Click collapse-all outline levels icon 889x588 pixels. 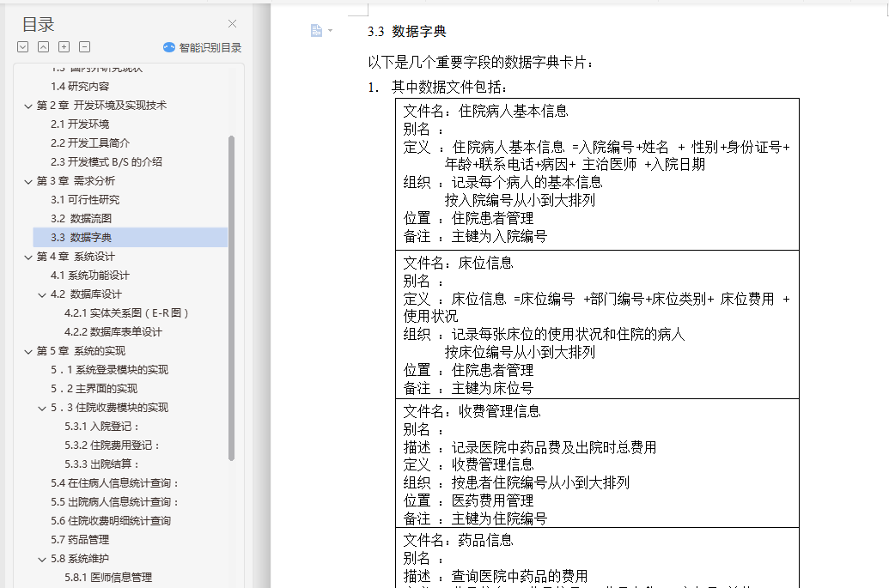(x=43, y=47)
